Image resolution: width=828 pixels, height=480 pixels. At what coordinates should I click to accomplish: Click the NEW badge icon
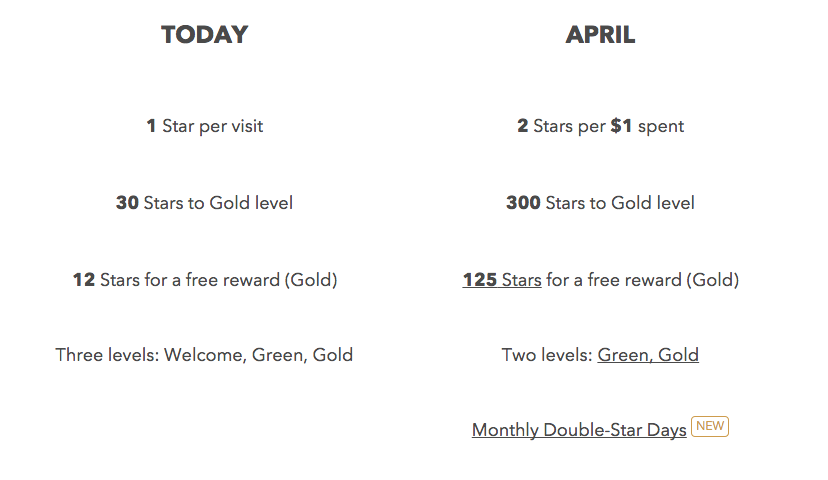710,426
